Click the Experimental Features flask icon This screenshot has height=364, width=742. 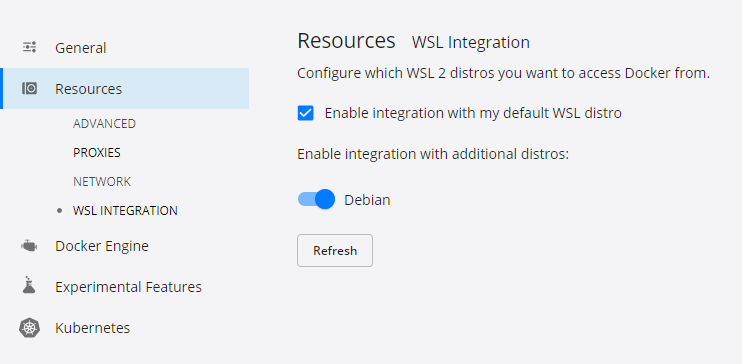click(29, 285)
